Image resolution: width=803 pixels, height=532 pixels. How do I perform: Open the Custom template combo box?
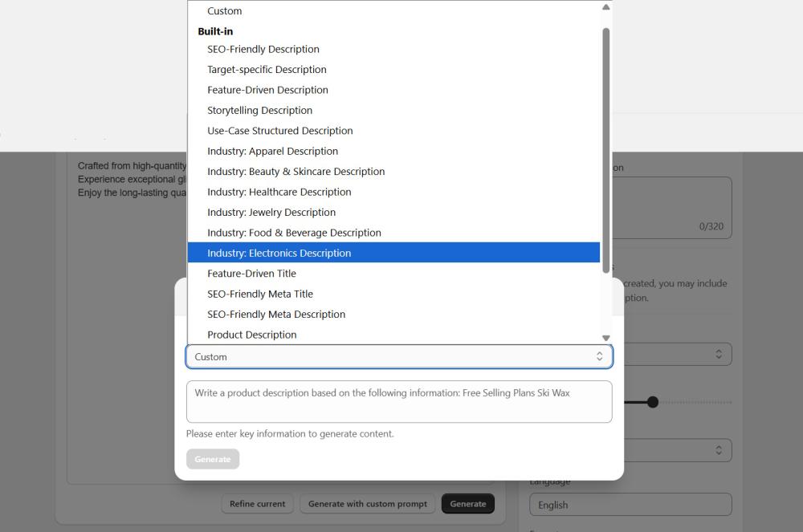[x=399, y=357]
